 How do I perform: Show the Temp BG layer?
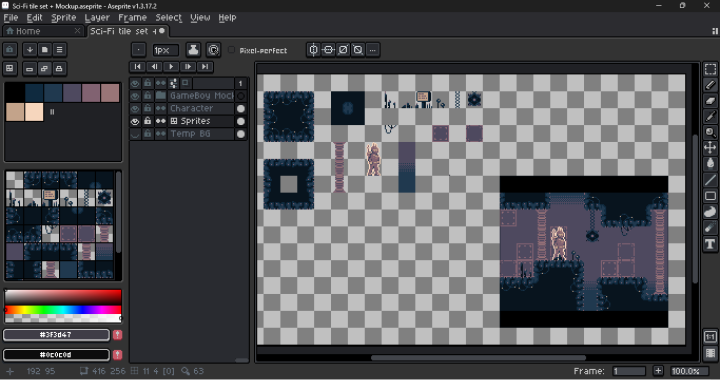click(x=135, y=134)
